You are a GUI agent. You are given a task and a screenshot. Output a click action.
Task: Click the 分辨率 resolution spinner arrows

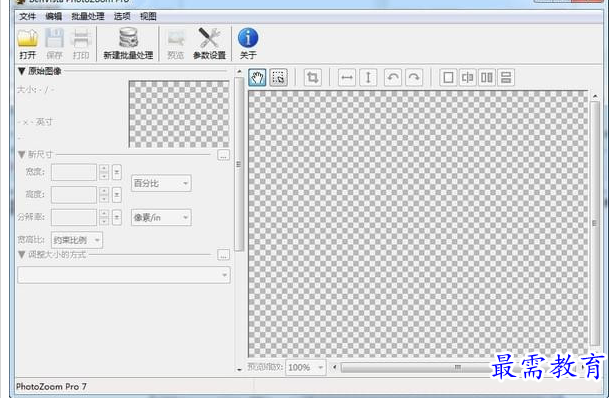pos(104,217)
